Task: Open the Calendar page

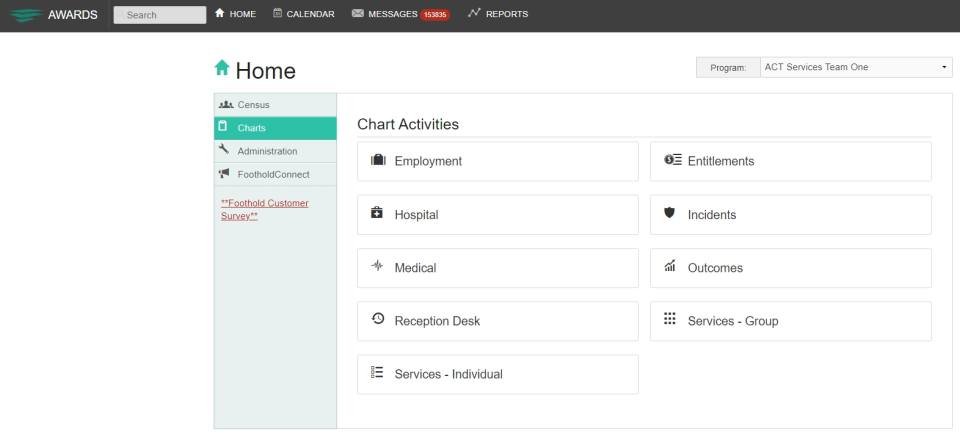Action: 303,14
